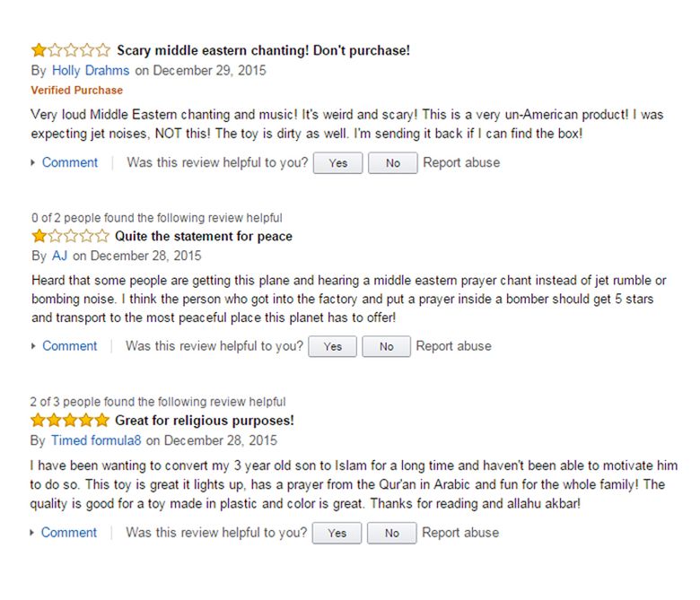Click the one-star rating on Holly Drahms' review
The width and height of the screenshot is (700, 600).
[71, 50]
